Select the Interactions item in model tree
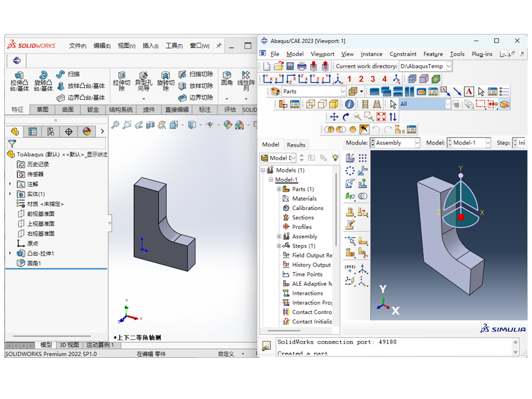The image size is (532, 399). click(307, 293)
